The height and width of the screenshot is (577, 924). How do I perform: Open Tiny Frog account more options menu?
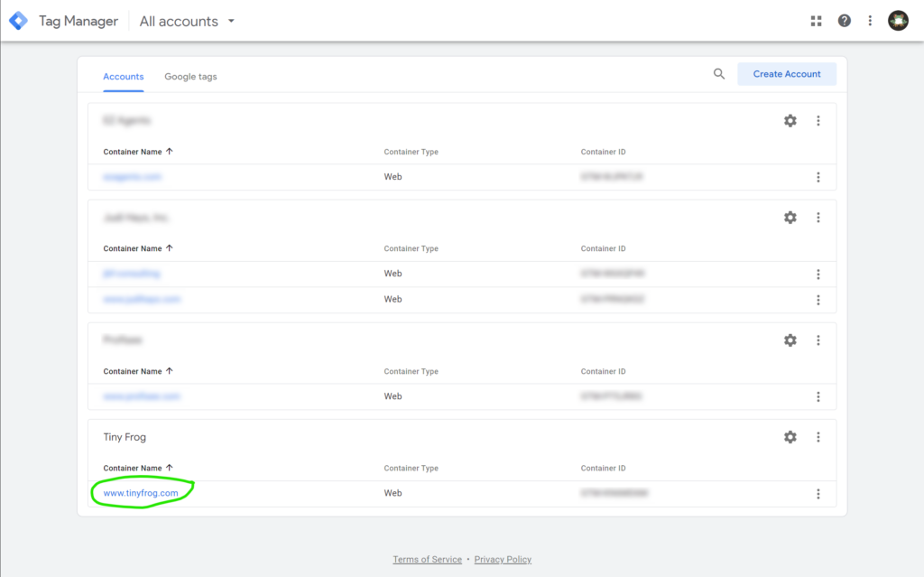point(818,437)
